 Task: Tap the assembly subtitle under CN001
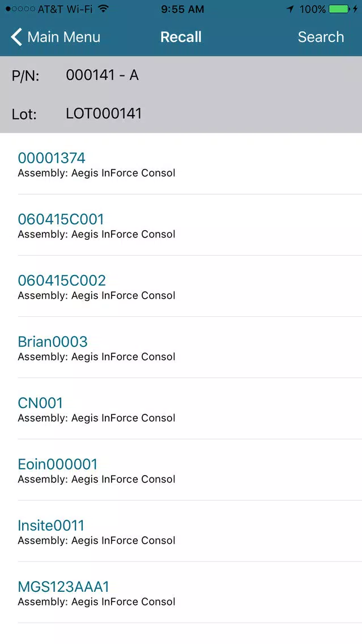tap(96, 418)
